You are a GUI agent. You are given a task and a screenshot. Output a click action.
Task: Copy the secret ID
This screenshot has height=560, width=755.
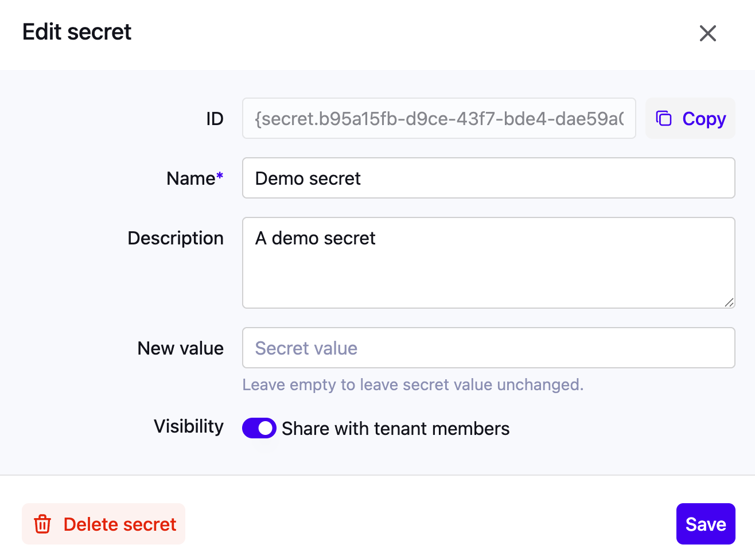pyautogui.click(x=690, y=118)
